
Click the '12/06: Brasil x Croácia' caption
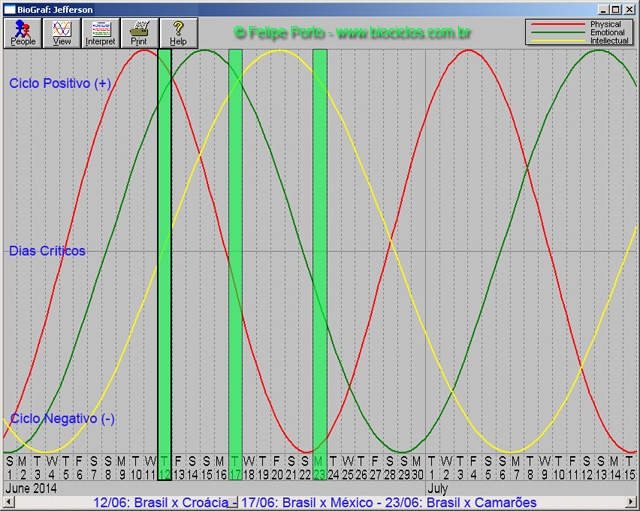pyautogui.click(x=160, y=502)
